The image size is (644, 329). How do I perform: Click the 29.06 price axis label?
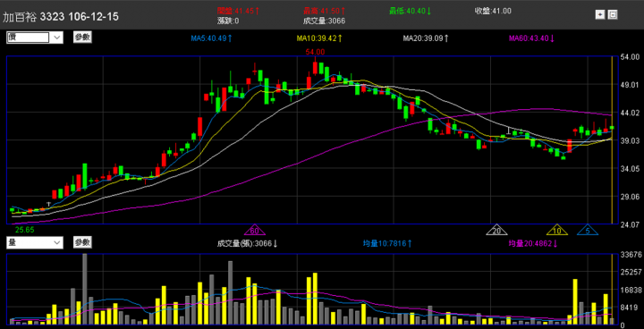[x=631, y=197]
